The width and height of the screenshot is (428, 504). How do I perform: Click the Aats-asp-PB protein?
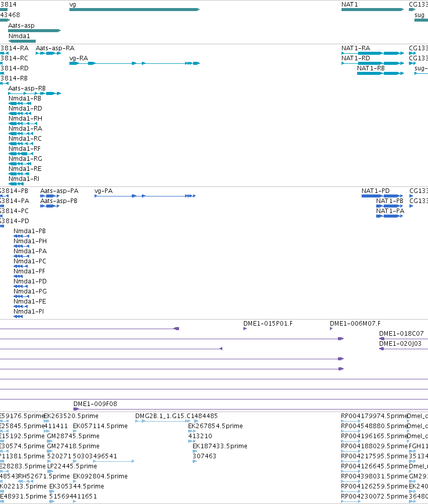point(50,206)
